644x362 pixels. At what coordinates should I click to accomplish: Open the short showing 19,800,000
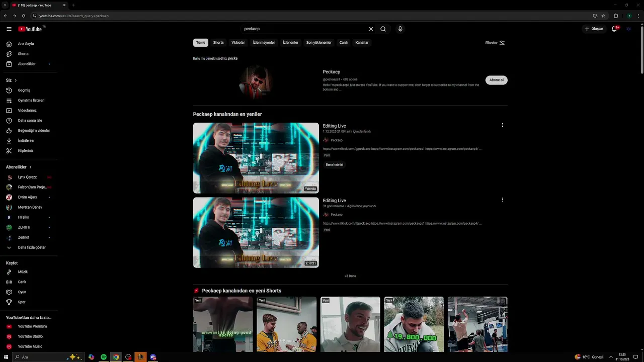pos(414,324)
